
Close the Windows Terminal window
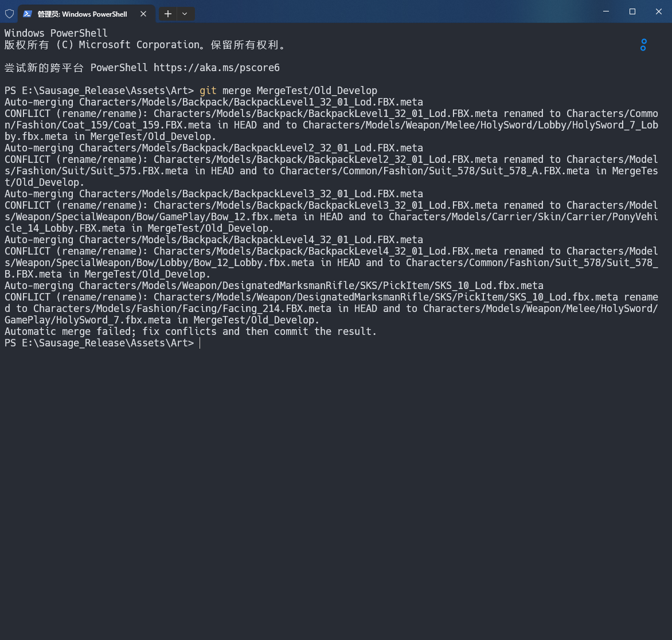tap(659, 11)
